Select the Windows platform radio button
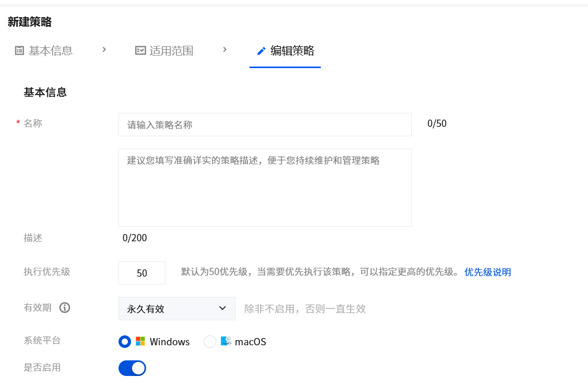The height and width of the screenshot is (390, 588). pos(125,342)
